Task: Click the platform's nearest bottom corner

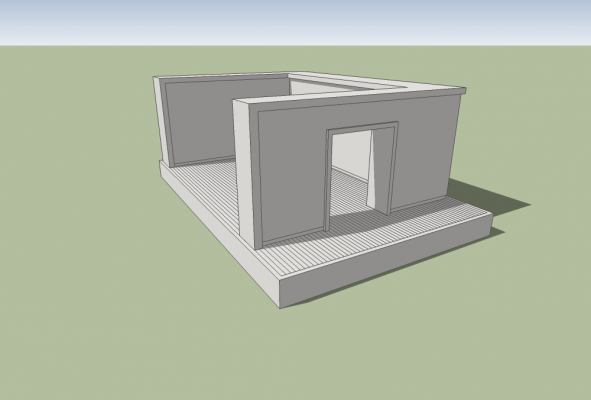Action: pyautogui.click(x=280, y=308)
